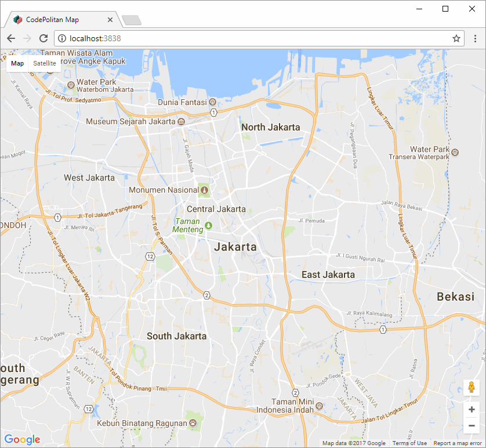Click the Map data ©2017 Google text
Image resolution: width=486 pixels, height=448 pixels.
pos(354,443)
